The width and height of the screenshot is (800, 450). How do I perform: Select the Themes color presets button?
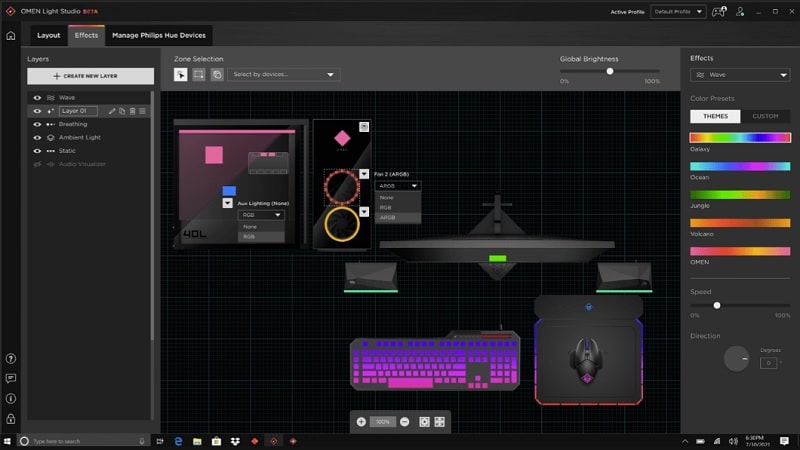pyautogui.click(x=715, y=116)
